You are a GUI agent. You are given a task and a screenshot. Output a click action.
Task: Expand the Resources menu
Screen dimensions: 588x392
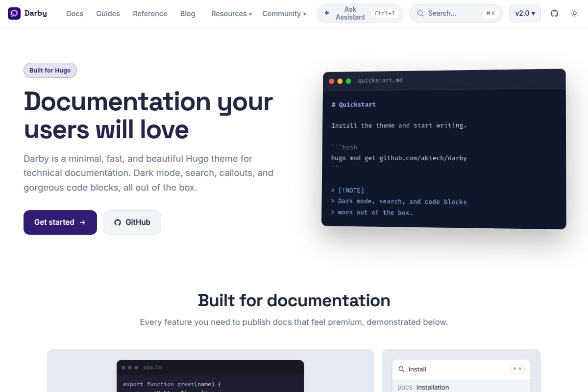[x=231, y=14]
